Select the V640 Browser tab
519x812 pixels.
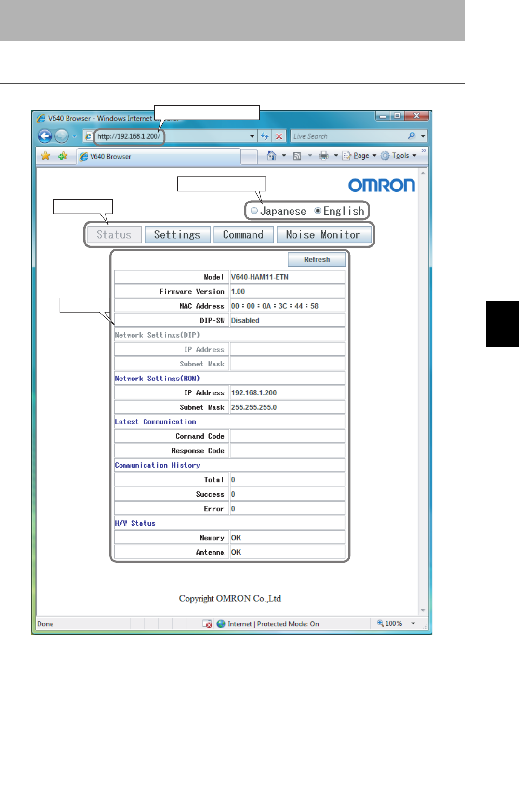[x=159, y=157]
